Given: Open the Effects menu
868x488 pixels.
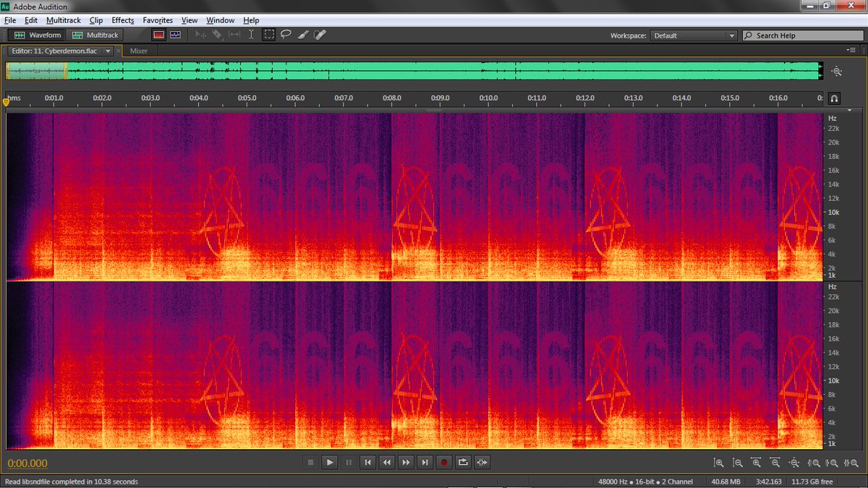Looking at the screenshot, I should (x=123, y=20).
